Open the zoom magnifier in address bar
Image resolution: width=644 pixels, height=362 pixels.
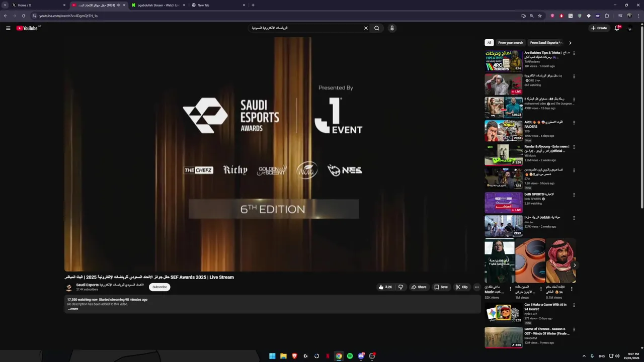pos(531,16)
